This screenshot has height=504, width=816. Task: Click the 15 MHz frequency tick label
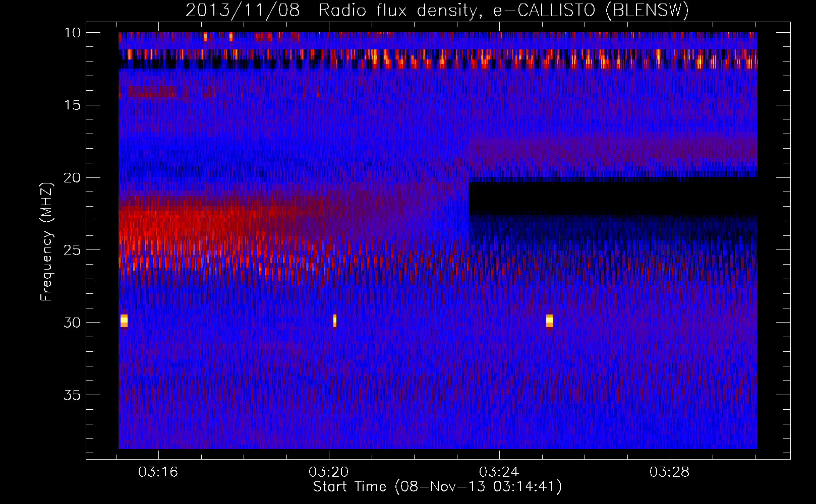(x=72, y=105)
